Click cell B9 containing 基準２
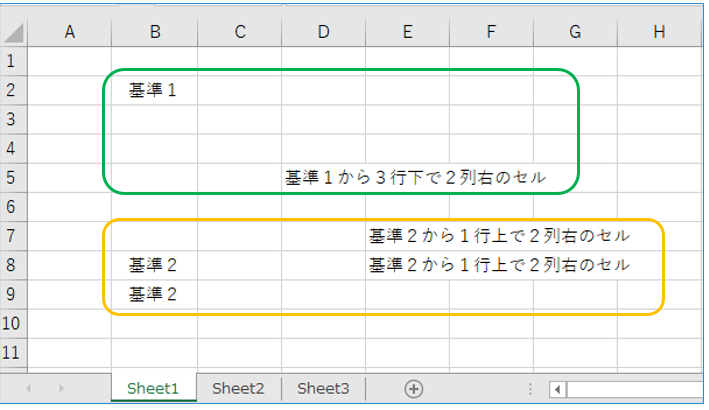709x410 pixels. (154, 294)
